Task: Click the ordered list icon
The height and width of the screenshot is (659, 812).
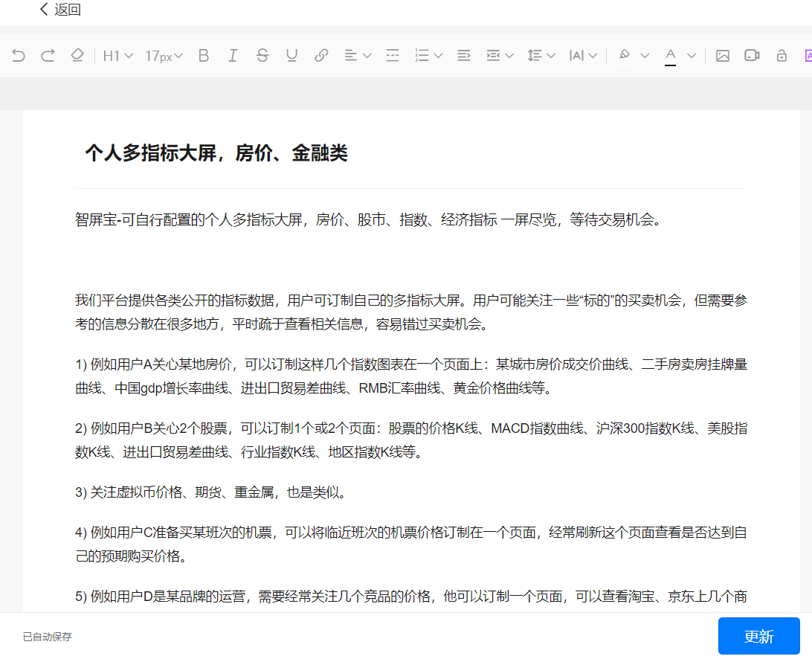Action: coord(422,56)
